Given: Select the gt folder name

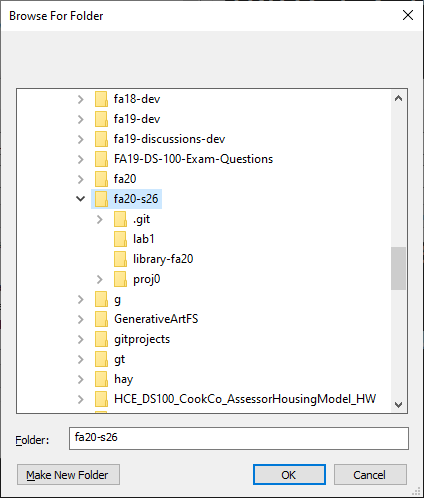Looking at the screenshot, I should [119, 359].
